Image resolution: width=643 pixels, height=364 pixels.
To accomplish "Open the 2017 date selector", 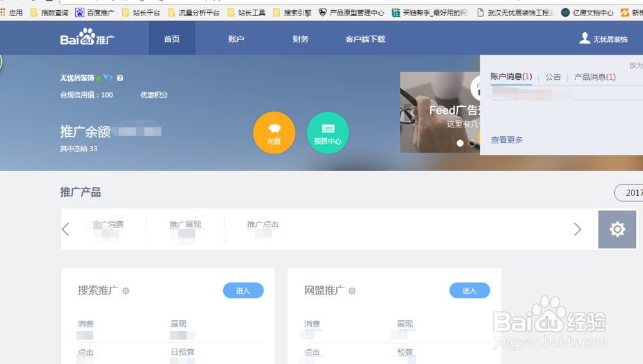I will coord(629,193).
